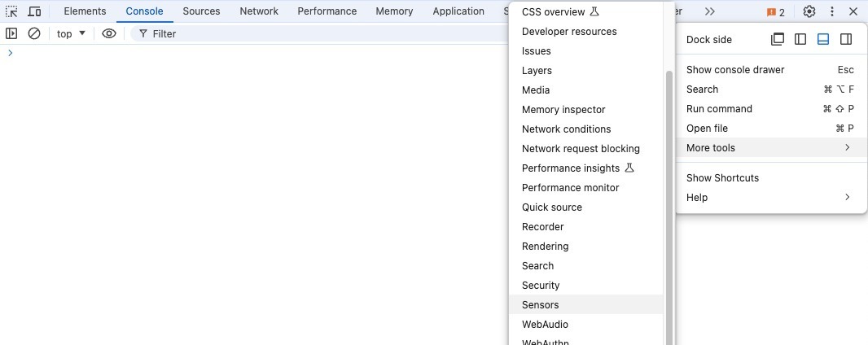Open DevTools settings gear icon
The width and height of the screenshot is (868, 345).
[x=809, y=11]
